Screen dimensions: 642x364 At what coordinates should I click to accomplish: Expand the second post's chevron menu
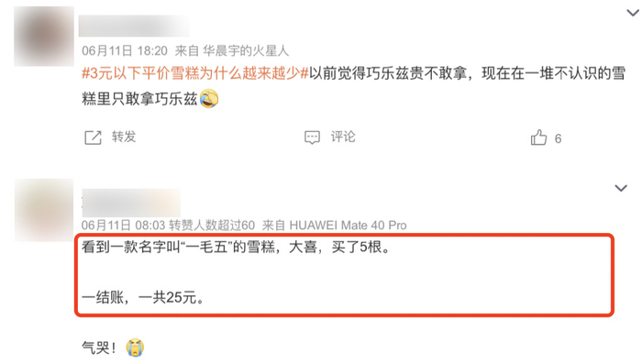click(x=621, y=188)
